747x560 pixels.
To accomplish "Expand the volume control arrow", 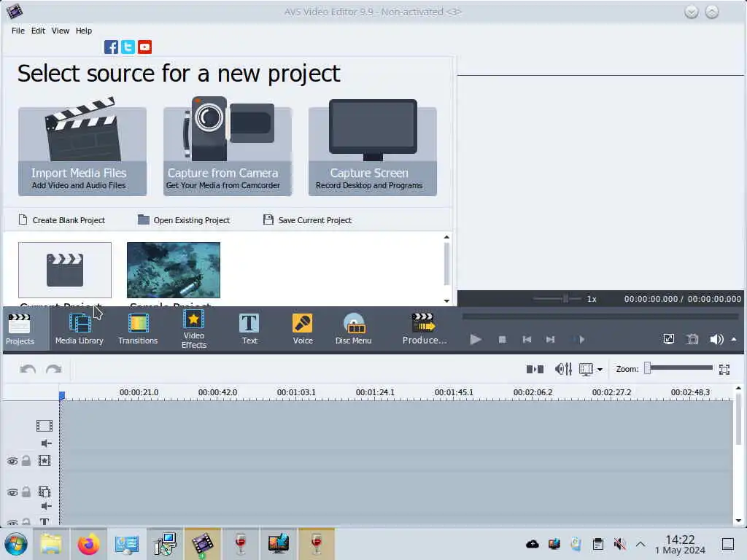I will click(x=734, y=340).
